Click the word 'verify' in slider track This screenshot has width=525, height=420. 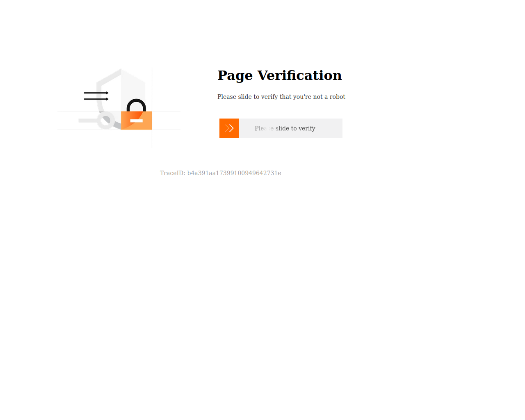pyautogui.click(x=307, y=128)
